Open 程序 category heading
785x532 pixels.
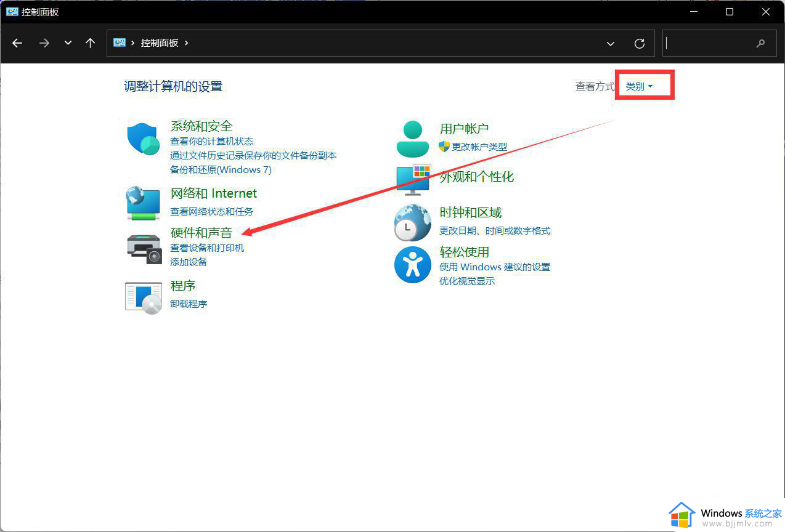coord(183,286)
